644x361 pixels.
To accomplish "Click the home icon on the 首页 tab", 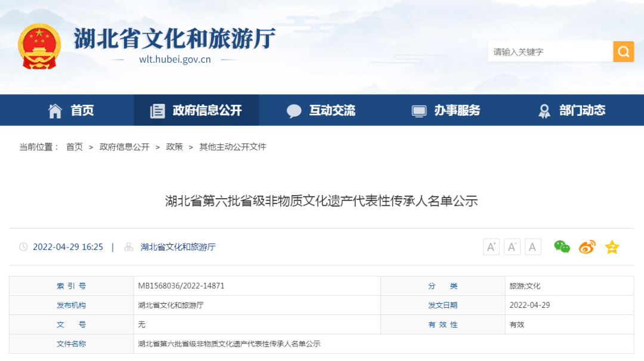I will coord(55,110).
